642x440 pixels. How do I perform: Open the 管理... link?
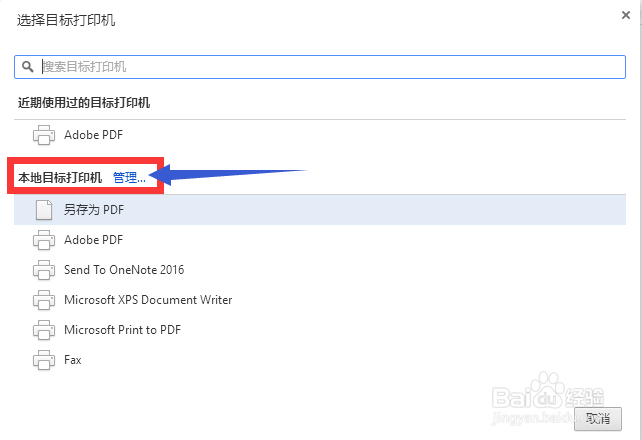tap(129, 178)
